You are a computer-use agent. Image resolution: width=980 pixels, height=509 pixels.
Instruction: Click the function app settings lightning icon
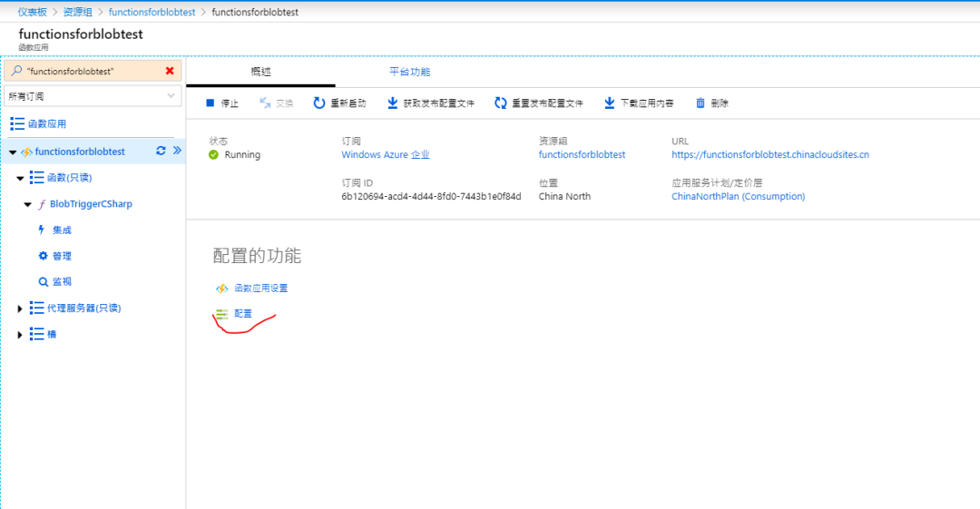[x=222, y=289]
